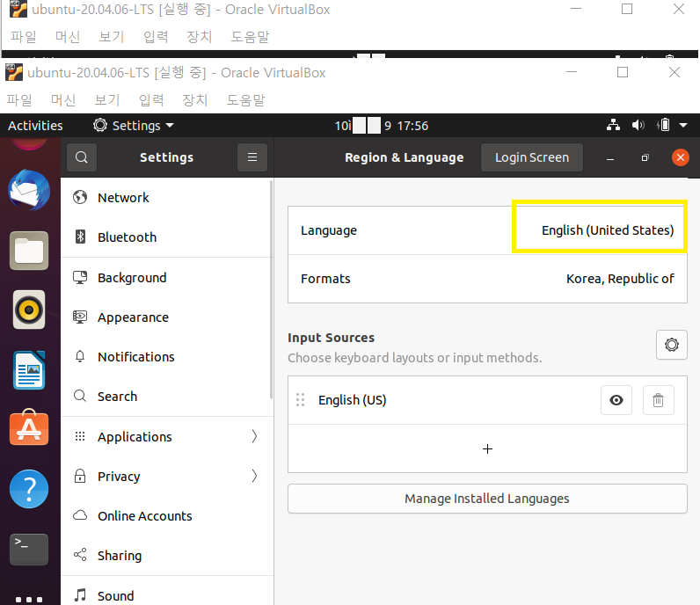Add a new input source
Image resolution: width=700 pixels, height=605 pixels.
[x=487, y=448]
